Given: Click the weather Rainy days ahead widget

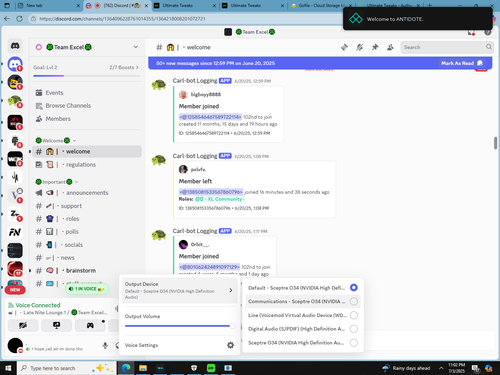Looking at the screenshot, I should click(406, 368).
